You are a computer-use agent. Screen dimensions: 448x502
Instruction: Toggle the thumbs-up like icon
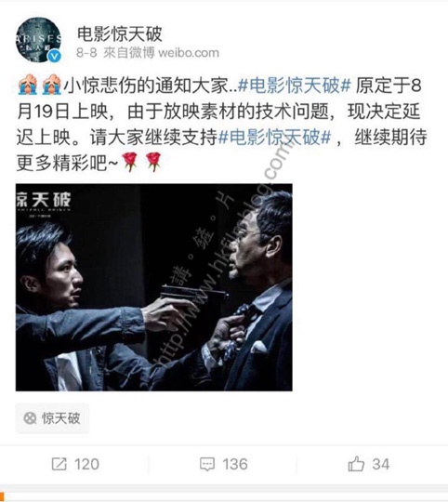click(356, 464)
